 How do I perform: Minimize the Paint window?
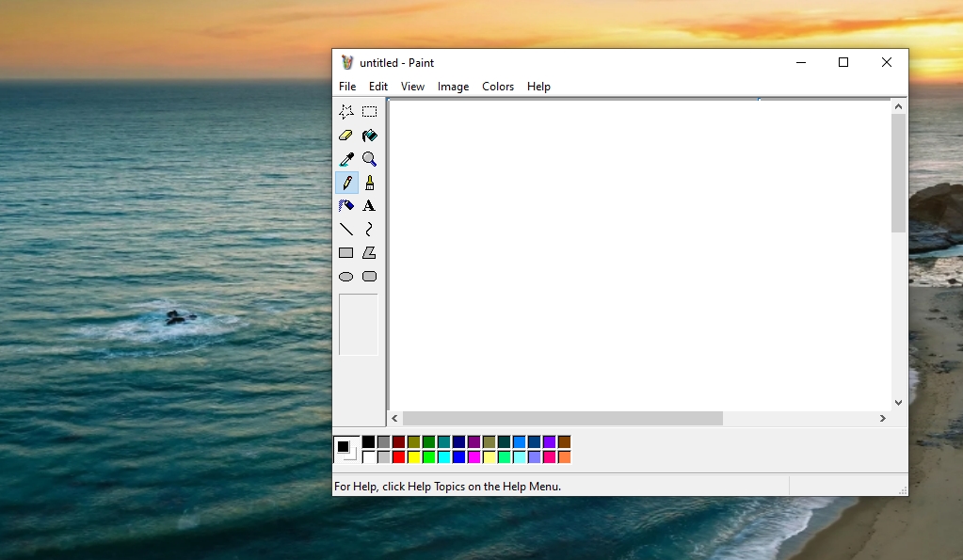pos(801,63)
